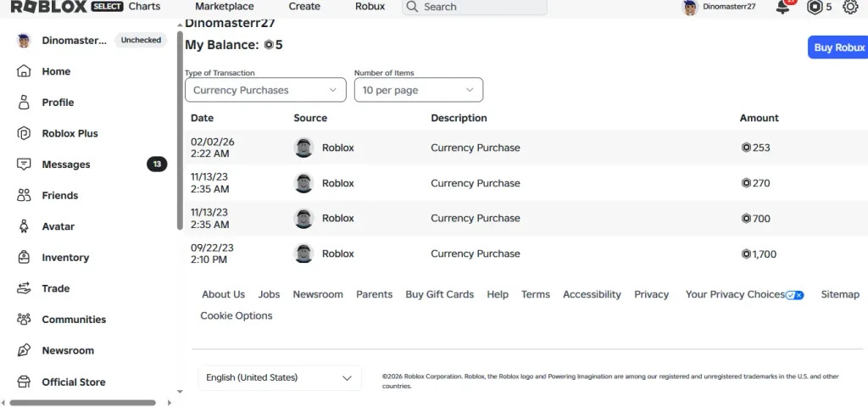Viewport: 868px width, 407px height.
Task: Open the Jobs footer link
Action: tap(269, 294)
